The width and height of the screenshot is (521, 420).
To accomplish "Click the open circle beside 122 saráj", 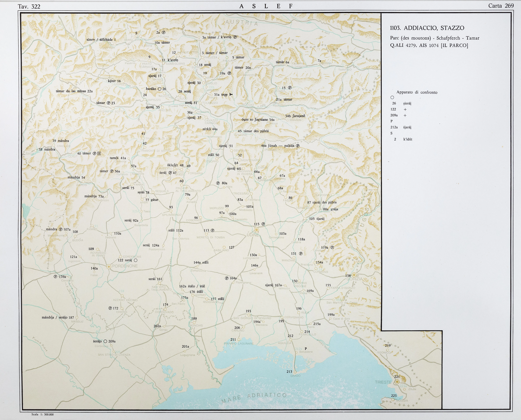I will [x=136, y=260].
